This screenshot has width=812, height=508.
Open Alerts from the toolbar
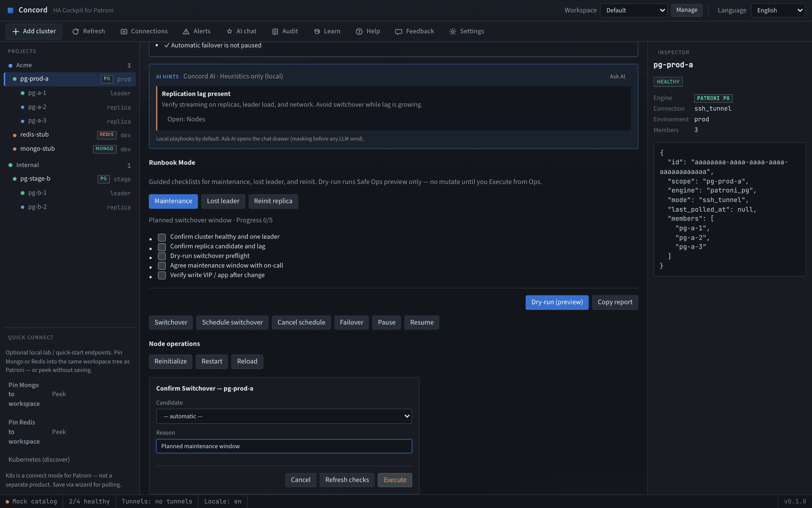(197, 31)
